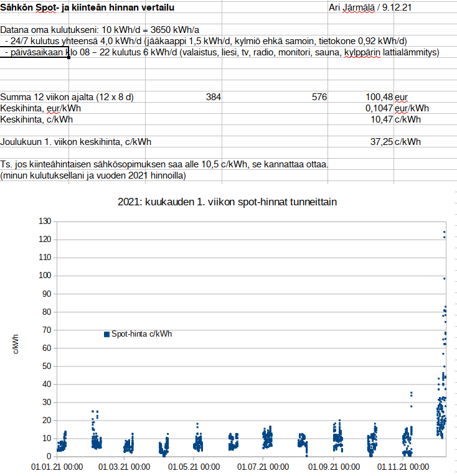Image resolution: width=457 pixels, height=476 pixels.
Task: Select the title cell 'Sähkön Spot- ja kiinteän hinnan vertailu'
Action: pyautogui.click(x=87, y=7)
